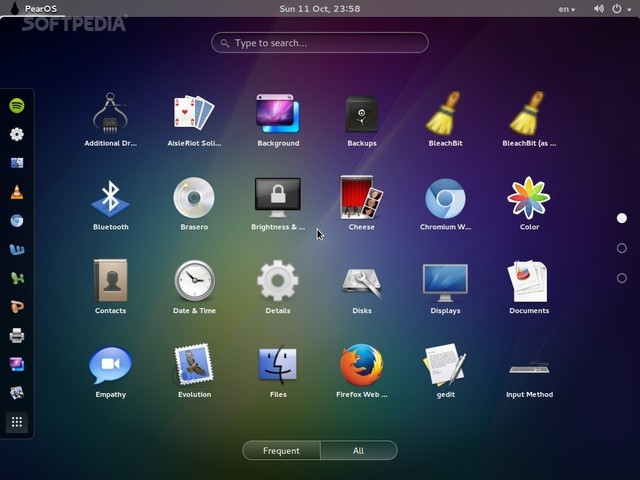This screenshot has height=480, width=640.
Task: Switch to the All apps tab
Action: (x=358, y=451)
